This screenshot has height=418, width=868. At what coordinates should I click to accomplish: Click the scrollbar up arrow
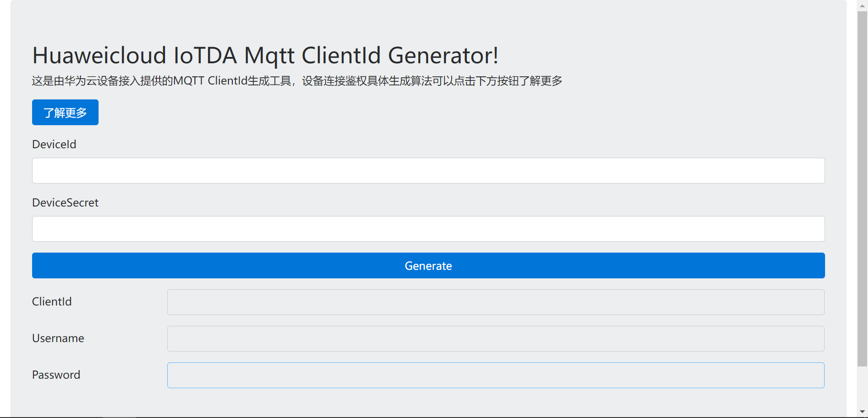(862, 6)
